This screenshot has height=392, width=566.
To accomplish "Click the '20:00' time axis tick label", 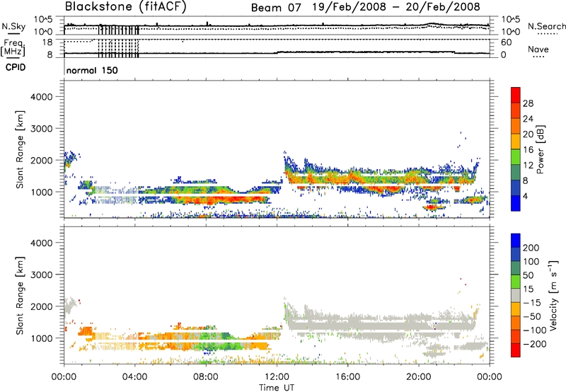I will point(418,377).
